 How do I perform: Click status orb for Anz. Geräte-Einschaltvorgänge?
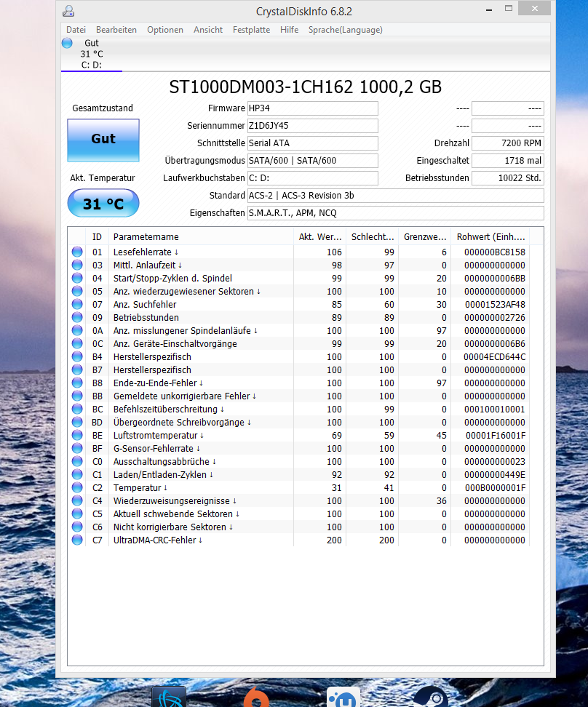coord(77,343)
